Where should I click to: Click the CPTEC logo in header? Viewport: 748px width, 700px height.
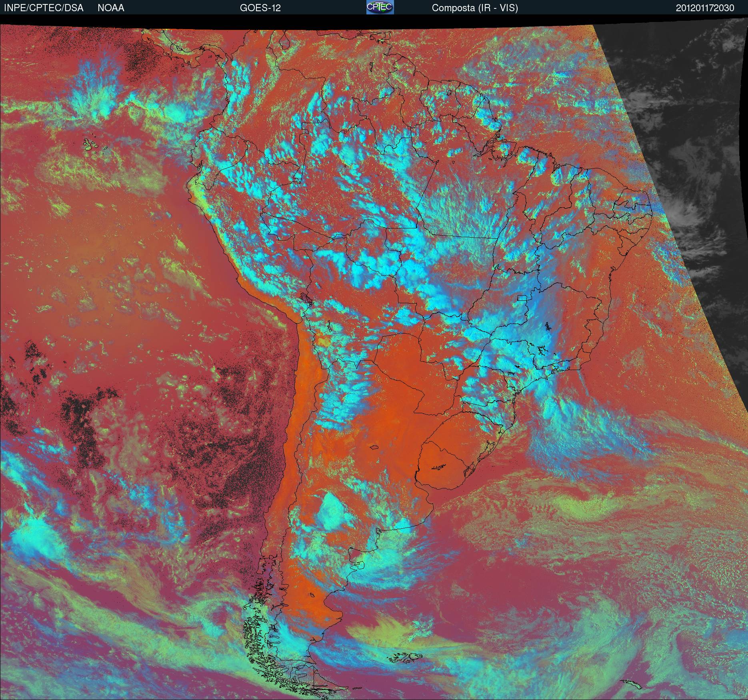(x=380, y=7)
